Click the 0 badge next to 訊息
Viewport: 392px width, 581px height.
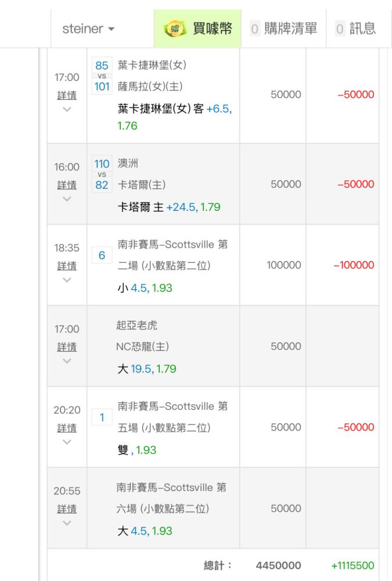339,29
